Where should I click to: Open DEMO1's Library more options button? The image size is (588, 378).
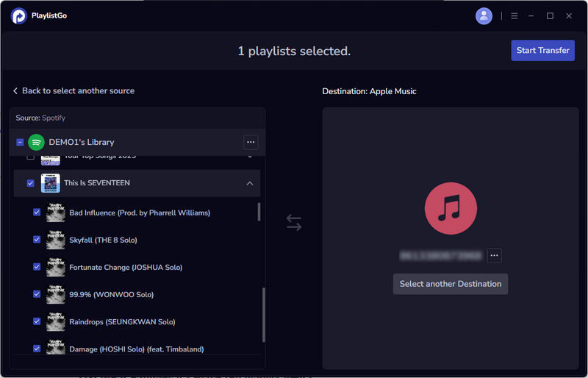tap(251, 142)
